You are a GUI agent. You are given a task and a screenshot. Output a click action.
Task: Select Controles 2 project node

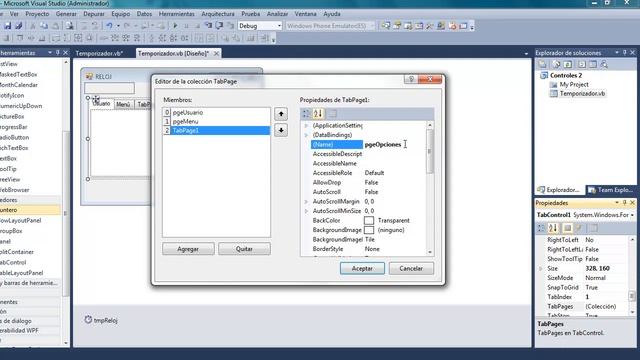point(566,76)
